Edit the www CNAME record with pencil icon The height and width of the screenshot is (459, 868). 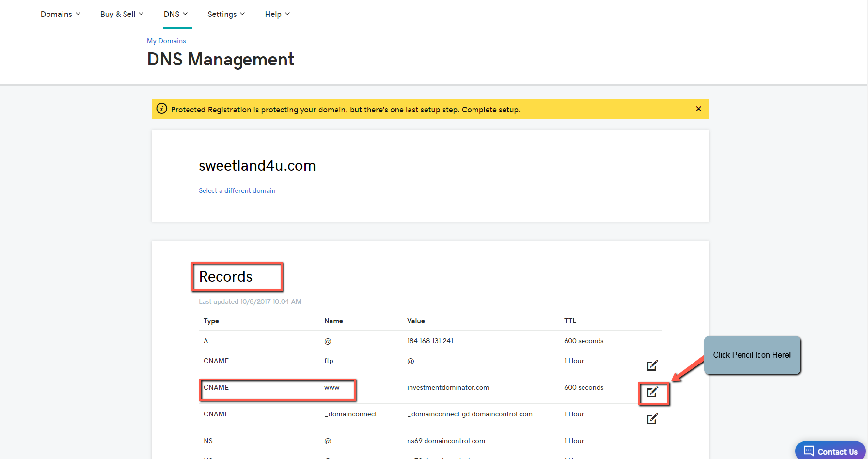(x=652, y=392)
